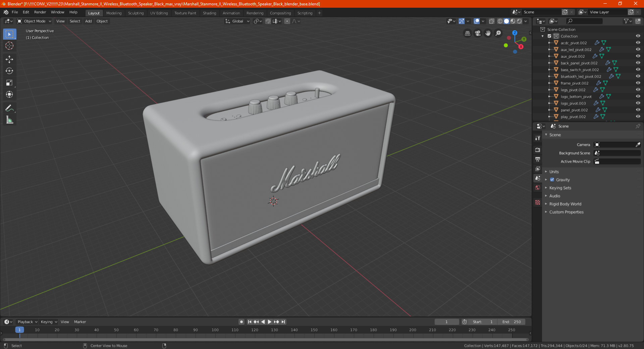The height and width of the screenshot is (349, 644).
Task: Open the outliner filter dropdown
Action: tap(627, 21)
